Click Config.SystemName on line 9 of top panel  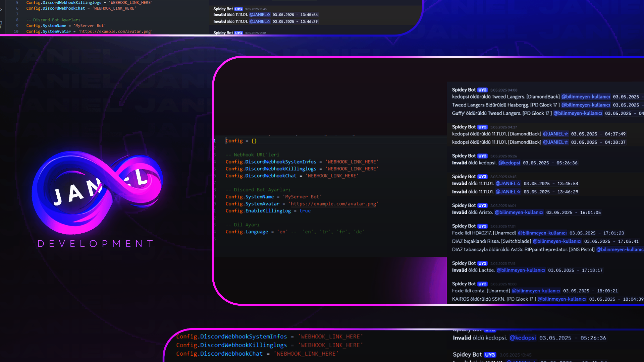pyautogui.click(x=46, y=26)
